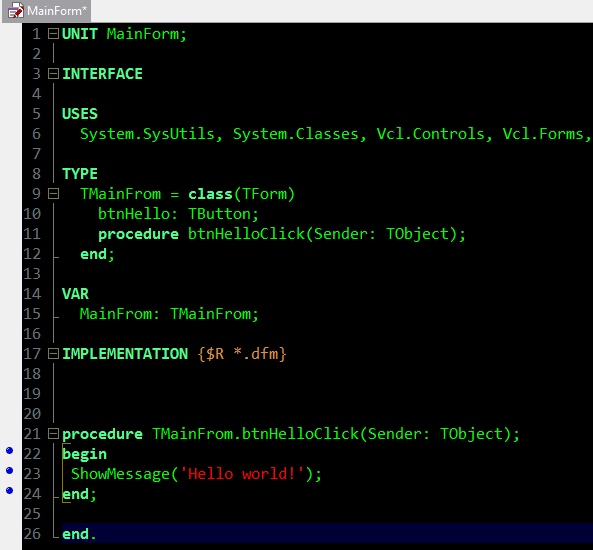Click the MainFrom variable on line 15
Viewport: 593px width, 550px height.
point(115,314)
